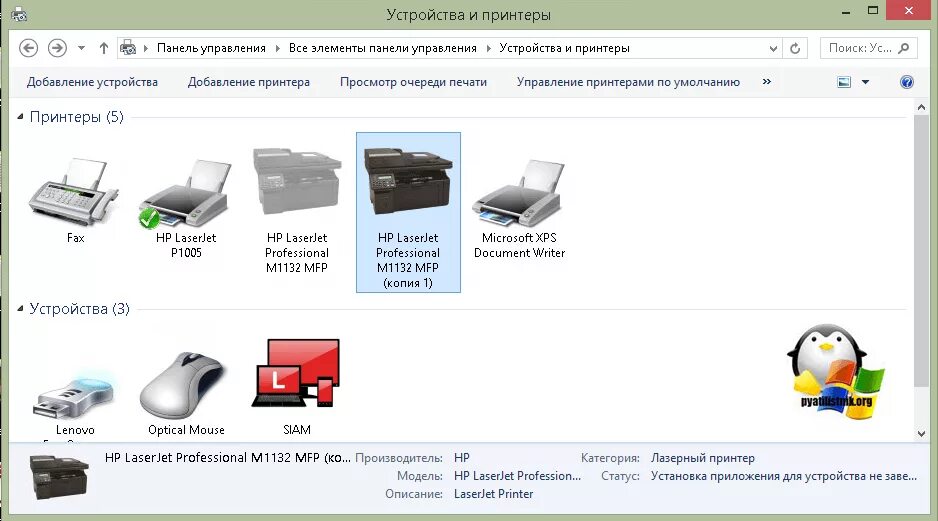Click the scrollbar down arrow

921,434
